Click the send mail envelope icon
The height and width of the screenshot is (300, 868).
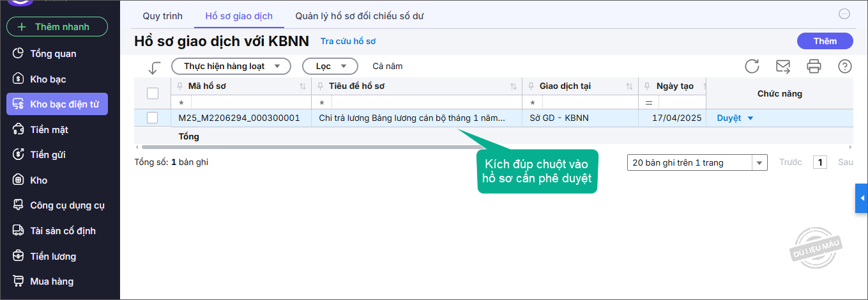783,66
